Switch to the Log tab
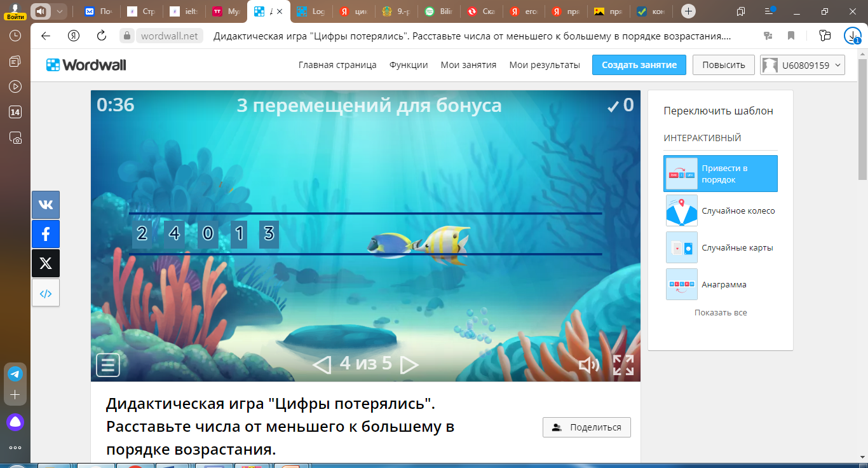Image resolution: width=868 pixels, height=468 pixels. point(311,11)
